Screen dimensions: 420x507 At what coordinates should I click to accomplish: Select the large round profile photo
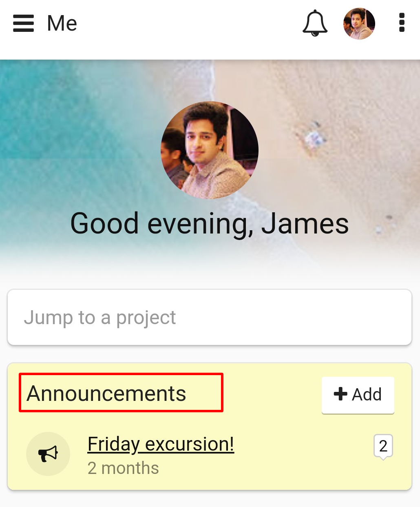[210, 150]
